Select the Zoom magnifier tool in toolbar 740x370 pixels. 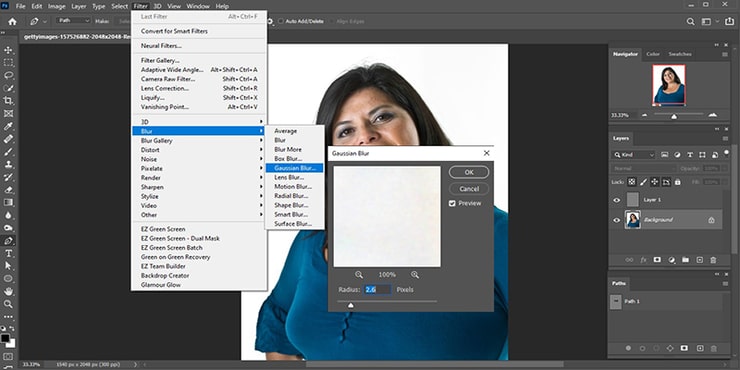pos(8,304)
